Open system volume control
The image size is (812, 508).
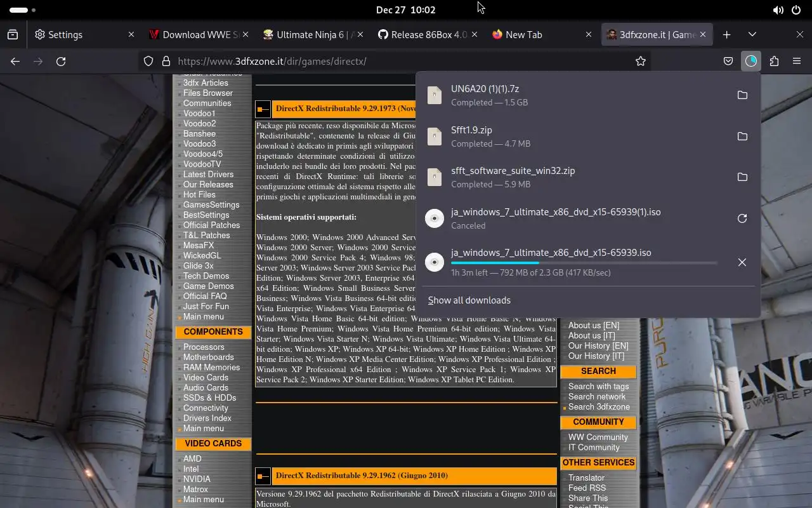[x=778, y=10]
